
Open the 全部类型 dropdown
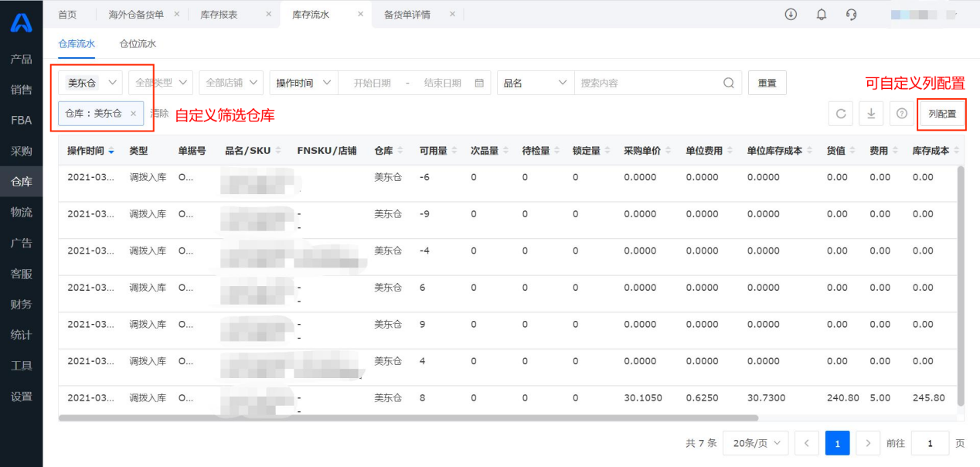tap(161, 83)
